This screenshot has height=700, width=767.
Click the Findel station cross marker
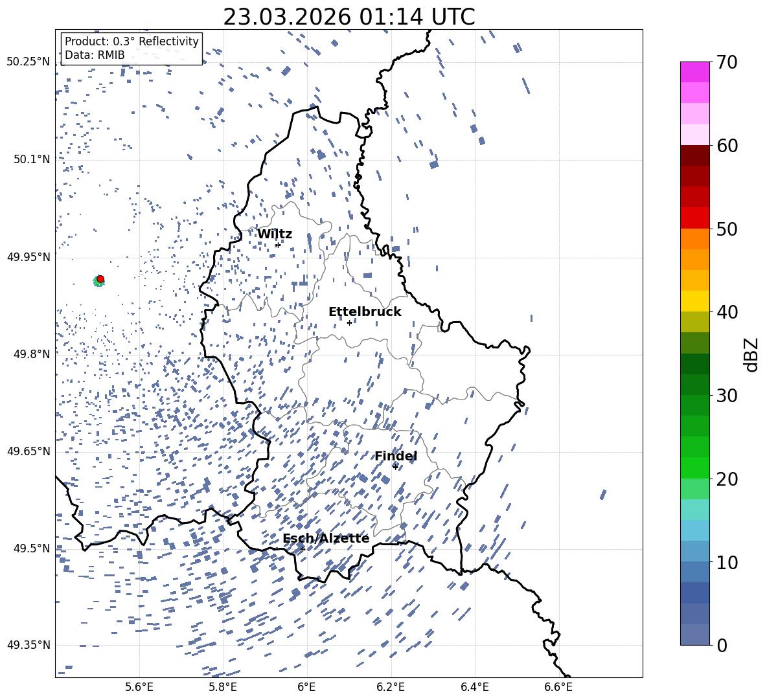[395, 467]
